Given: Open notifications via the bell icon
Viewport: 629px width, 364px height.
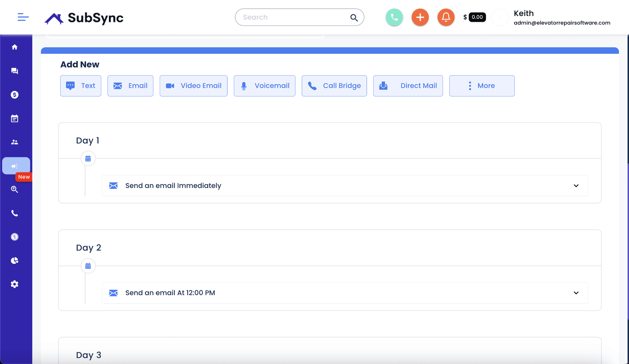Looking at the screenshot, I should [x=446, y=17].
